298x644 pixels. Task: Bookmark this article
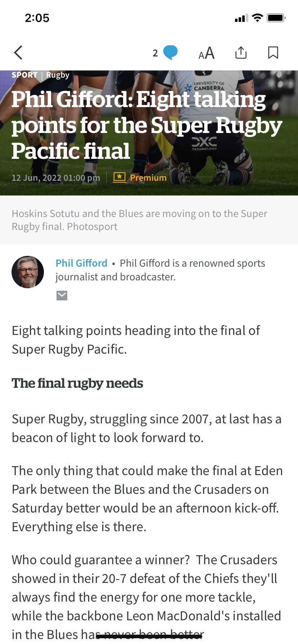click(273, 52)
